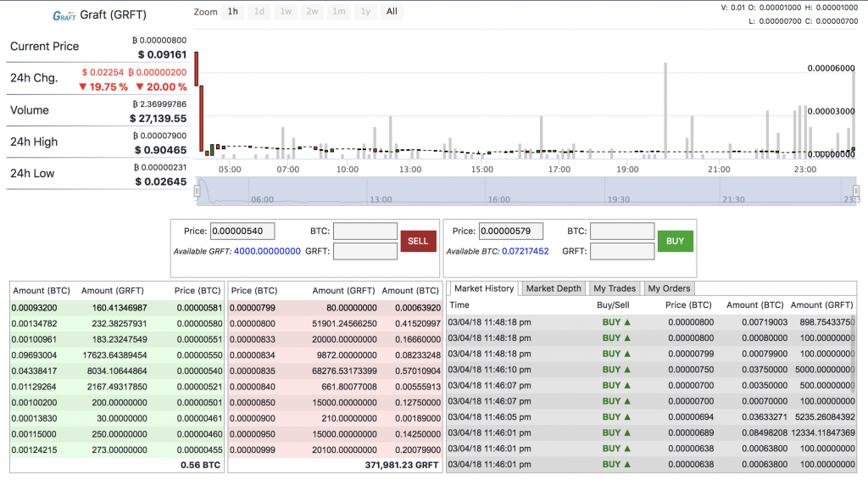Image resolution: width=868 pixels, height=486 pixels.
Task: Select buy order at price 0.00000551
Action: tap(117, 340)
